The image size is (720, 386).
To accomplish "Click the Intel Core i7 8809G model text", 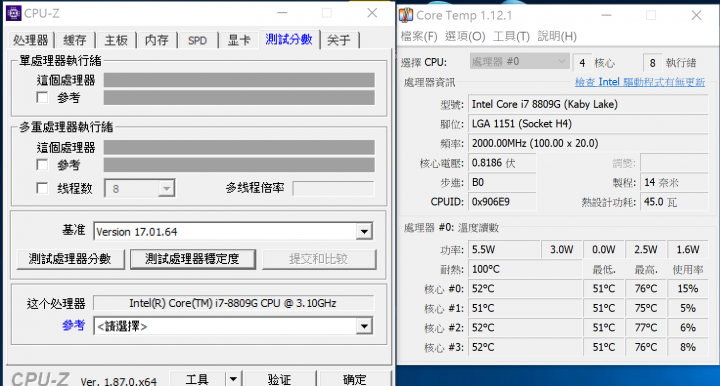I will pos(545,104).
